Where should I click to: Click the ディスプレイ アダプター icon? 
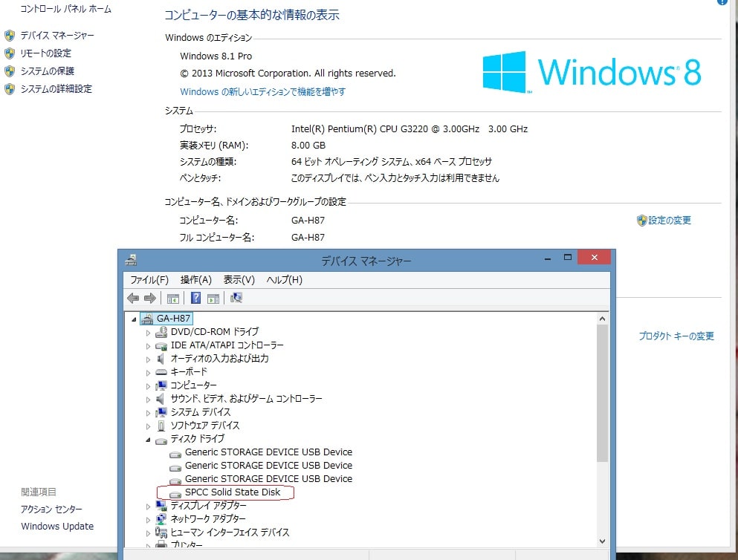click(x=161, y=506)
